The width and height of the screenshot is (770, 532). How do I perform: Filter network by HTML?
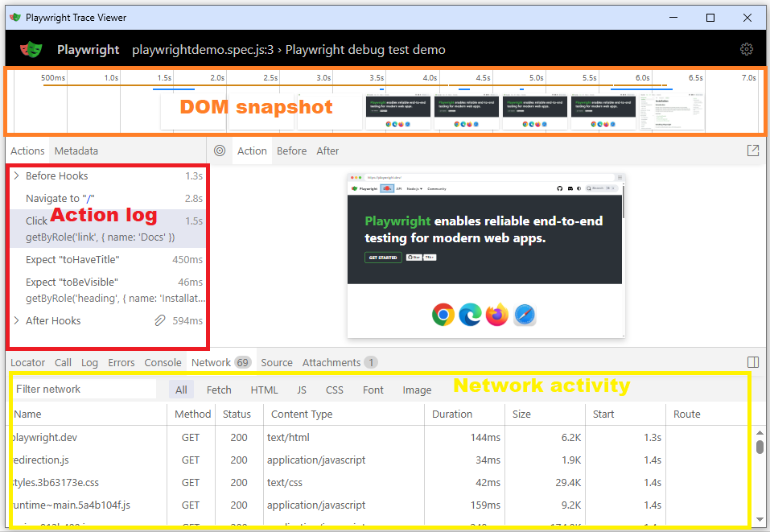pos(264,390)
